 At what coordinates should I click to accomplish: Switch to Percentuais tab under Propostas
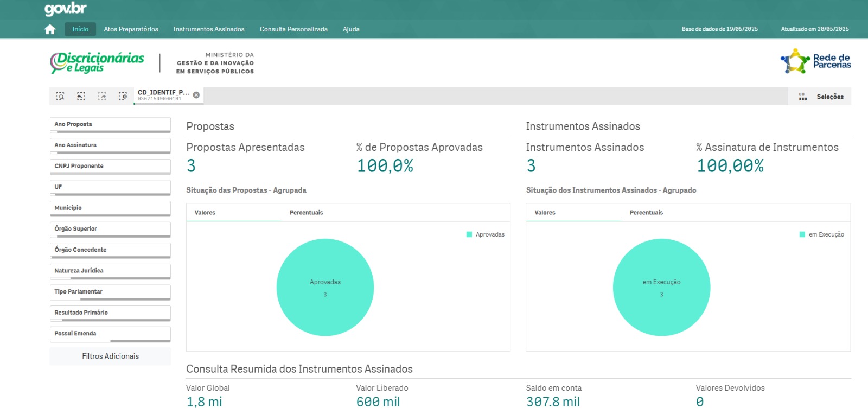pos(307,213)
